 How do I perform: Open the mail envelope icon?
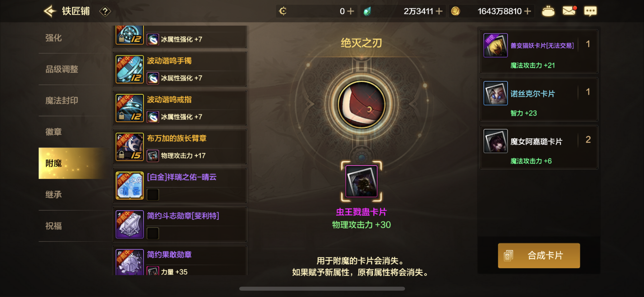(x=569, y=11)
